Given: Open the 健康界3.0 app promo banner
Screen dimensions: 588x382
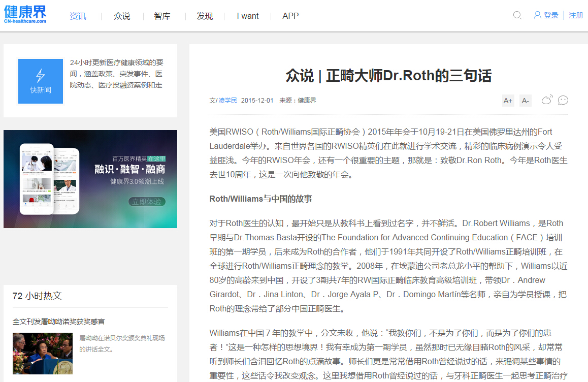Looking at the screenshot, I should 90,179.
